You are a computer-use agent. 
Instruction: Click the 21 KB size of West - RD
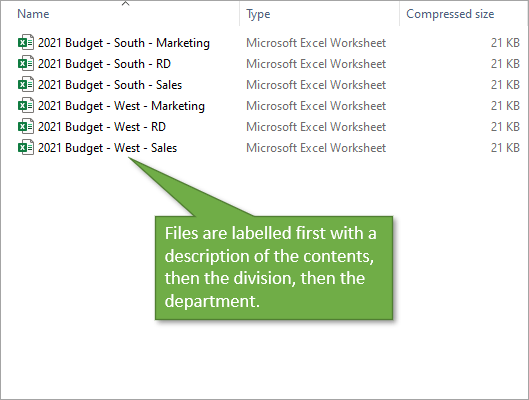point(505,127)
